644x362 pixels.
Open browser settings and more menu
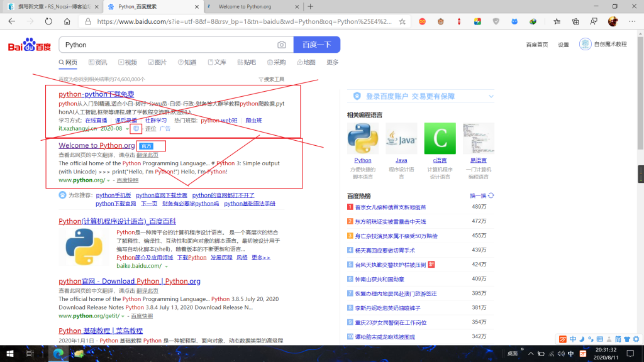[632, 21]
